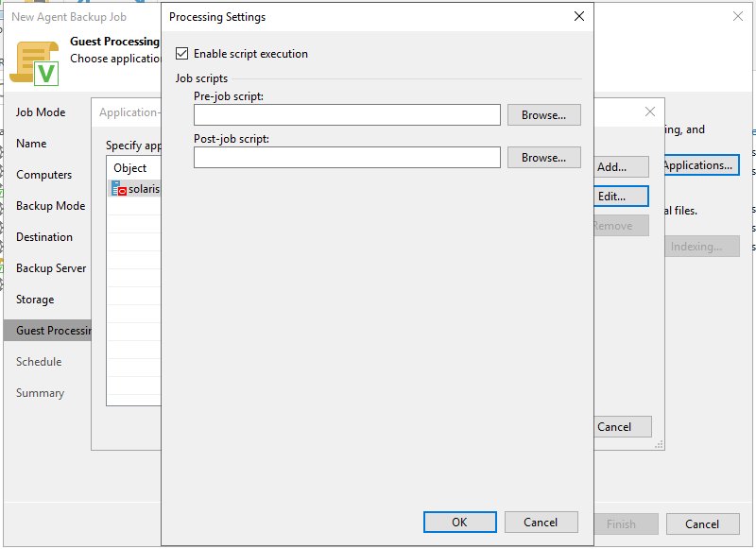Cancel the Application-aware processing dialog
The width and height of the screenshot is (756, 549).
coord(623,426)
